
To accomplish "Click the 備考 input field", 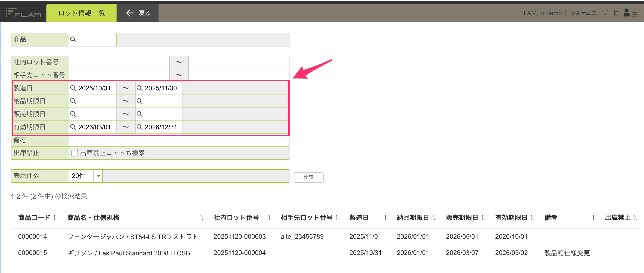I will [179, 141].
